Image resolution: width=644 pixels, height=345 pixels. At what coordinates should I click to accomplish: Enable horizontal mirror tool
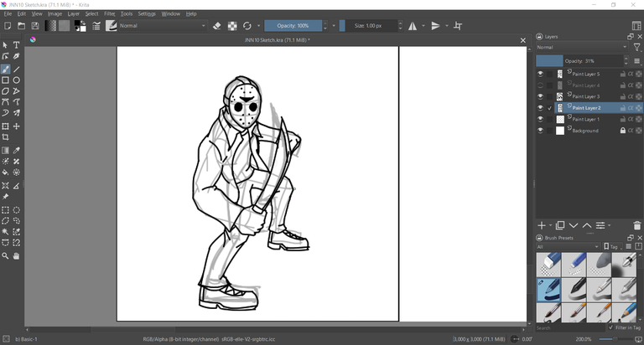[x=413, y=26]
